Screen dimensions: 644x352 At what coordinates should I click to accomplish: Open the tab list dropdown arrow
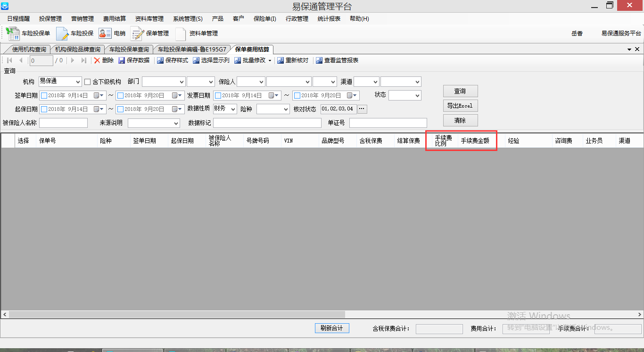tap(629, 49)
